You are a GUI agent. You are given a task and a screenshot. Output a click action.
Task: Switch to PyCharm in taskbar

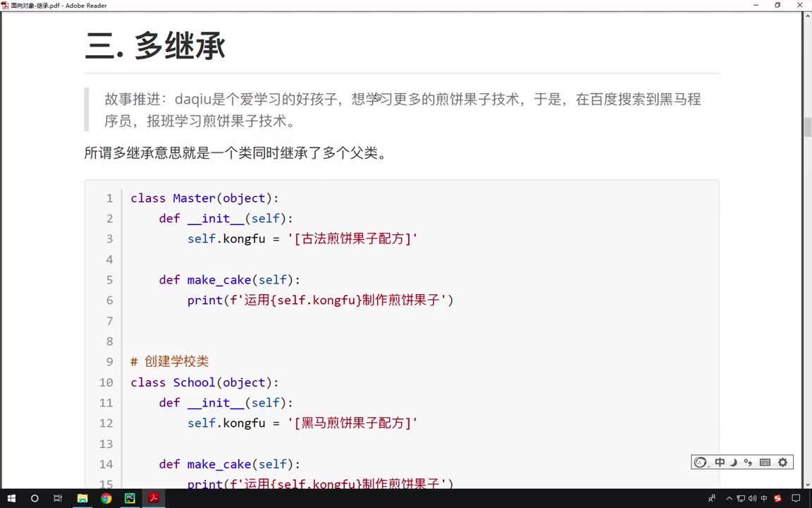130,498
